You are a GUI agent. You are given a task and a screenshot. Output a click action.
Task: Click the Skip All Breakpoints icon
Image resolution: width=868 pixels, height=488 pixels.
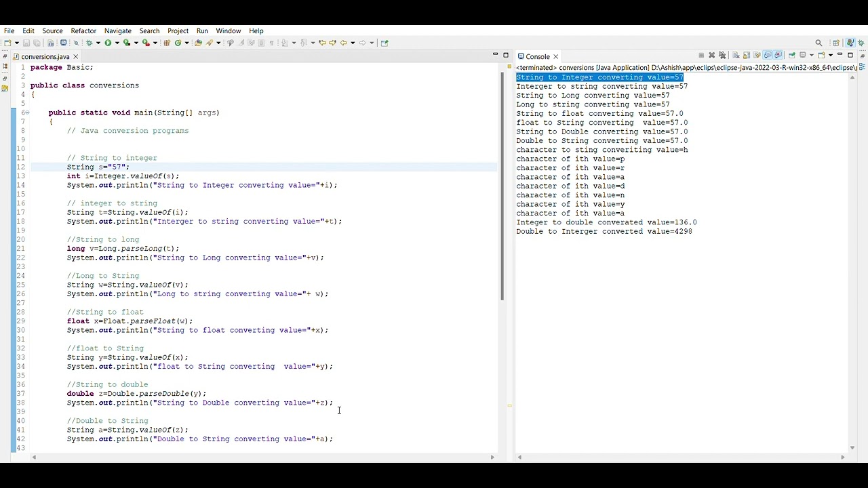pos(76,43)
